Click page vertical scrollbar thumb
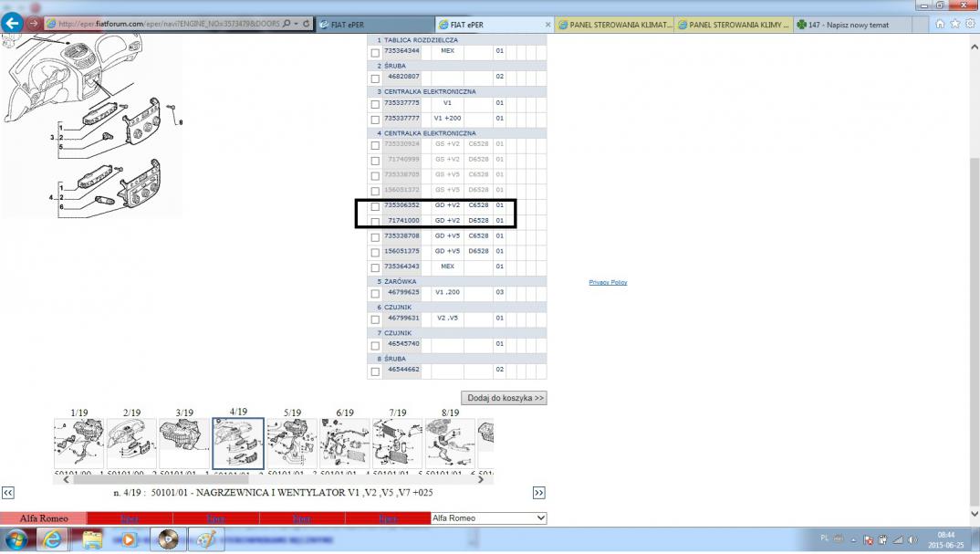This screenshot has height=554, width=980. pos(975,331)
